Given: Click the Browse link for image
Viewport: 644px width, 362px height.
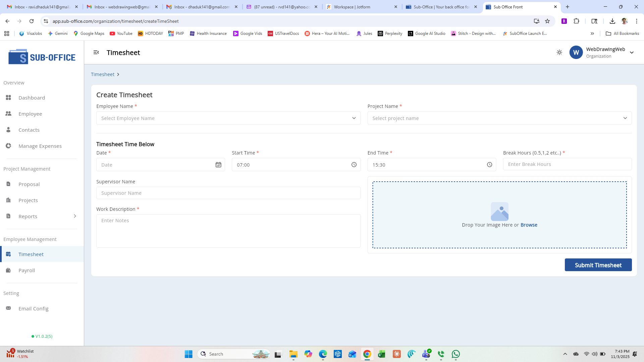Looking at the screenshot, I should pyautogui.click(x=529, y=225).
